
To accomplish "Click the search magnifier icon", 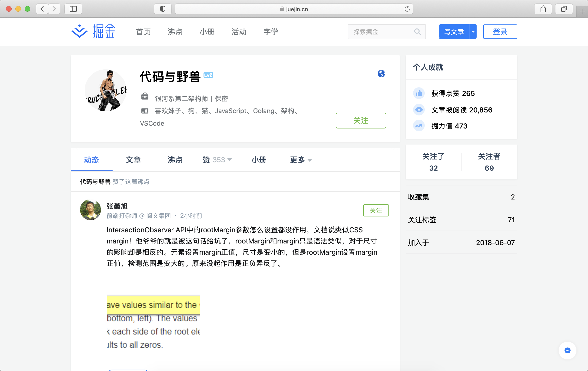I will click(417, 32).
